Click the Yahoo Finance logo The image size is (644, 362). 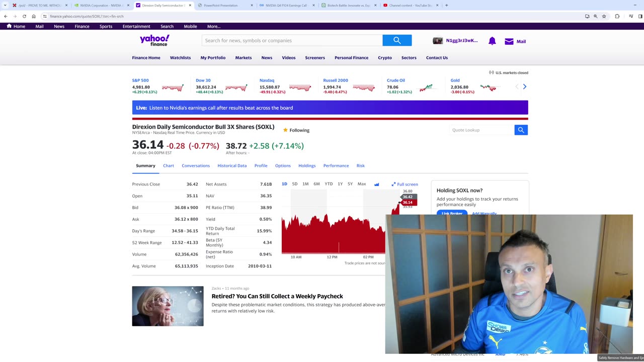point(154,40)
